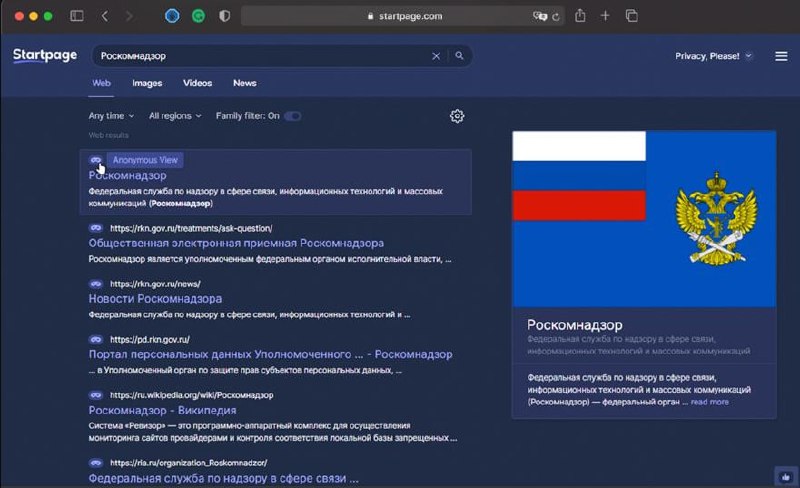800x488 pixels.
Task: Open the Privacy, Please! dropdown
Action: click(x=713, y=56)
